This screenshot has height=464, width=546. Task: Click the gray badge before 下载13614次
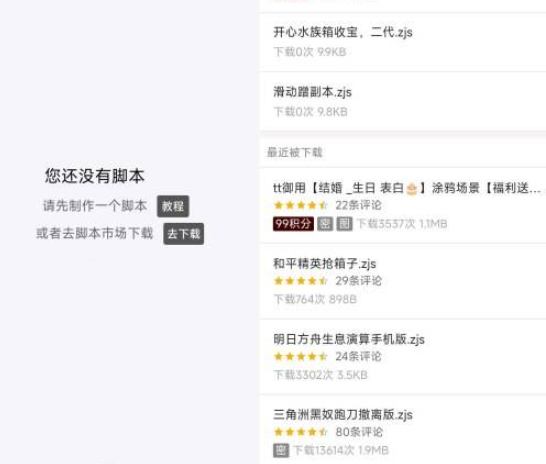(x=281, y=450)
